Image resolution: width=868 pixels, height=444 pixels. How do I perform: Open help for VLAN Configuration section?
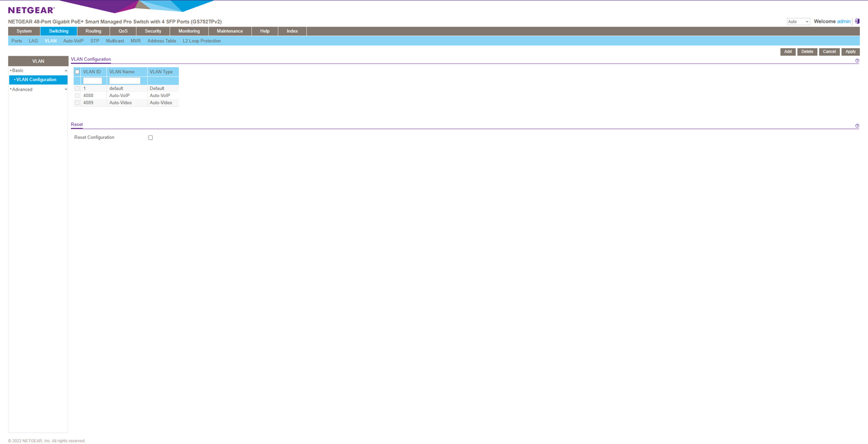click(x=857, y=61)
